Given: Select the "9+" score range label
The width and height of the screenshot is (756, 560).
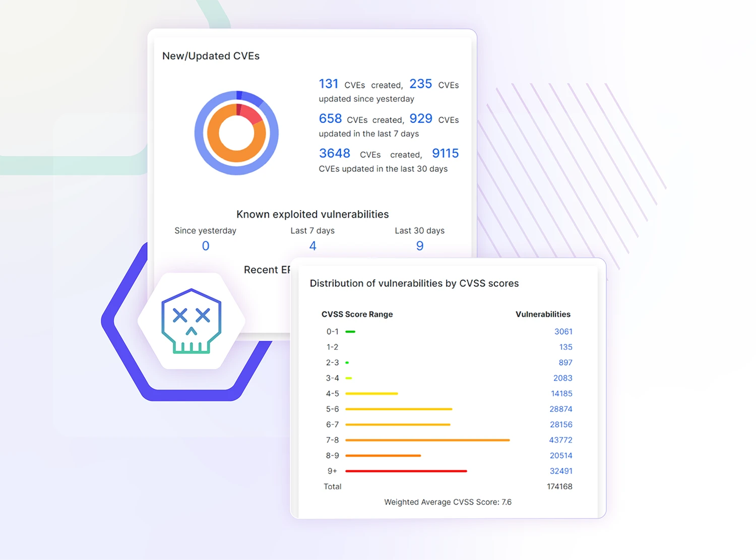Looking at the screenshot, I should tap(333, 471).
